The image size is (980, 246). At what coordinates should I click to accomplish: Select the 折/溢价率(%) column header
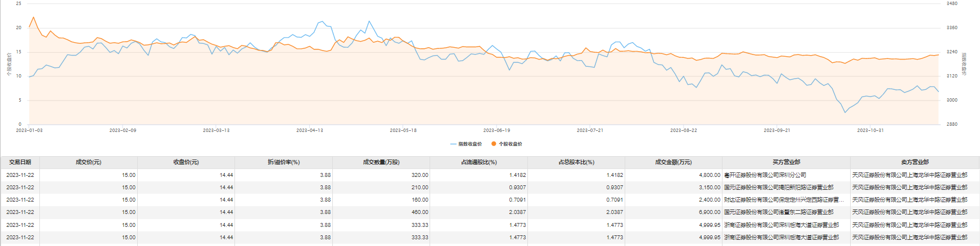[x=283, y=162]
